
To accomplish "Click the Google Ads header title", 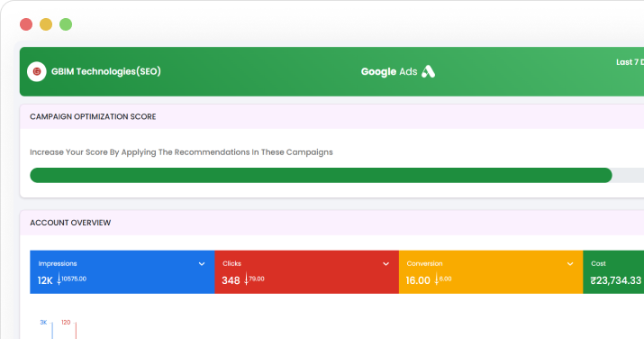I will coord(389,72).
